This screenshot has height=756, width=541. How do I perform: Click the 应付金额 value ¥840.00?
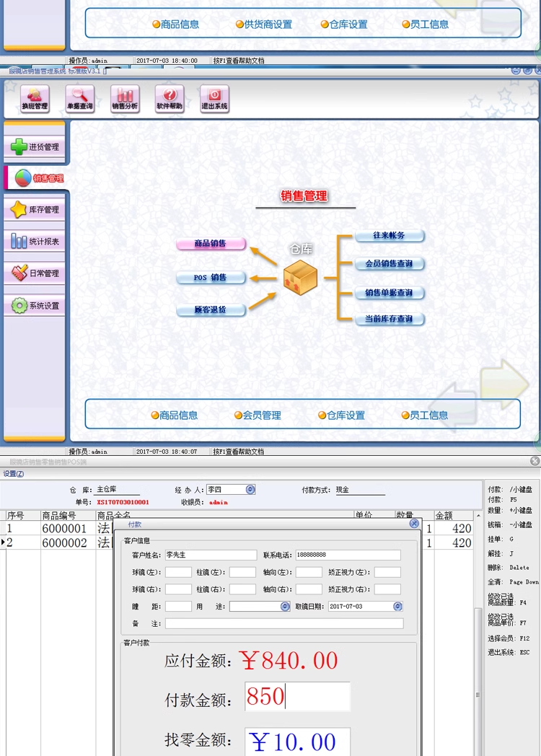(289, 661)
